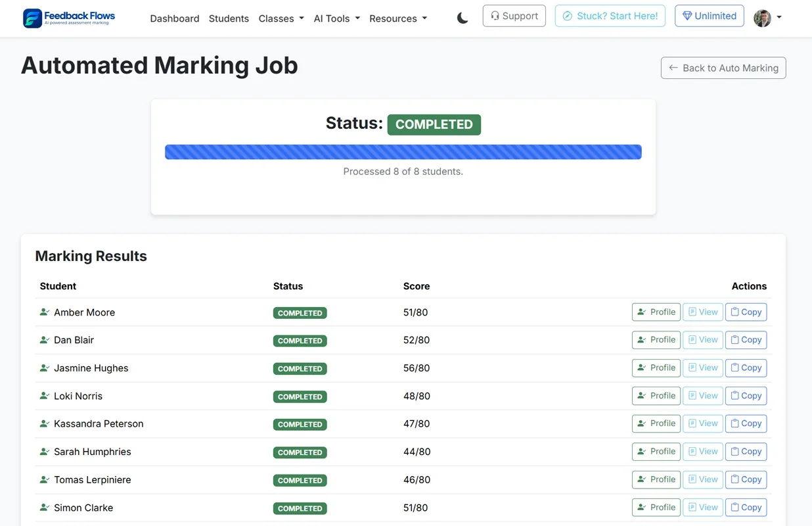
Task: Click student icon beside Amber Moore
Action: [x=45, y=312]
